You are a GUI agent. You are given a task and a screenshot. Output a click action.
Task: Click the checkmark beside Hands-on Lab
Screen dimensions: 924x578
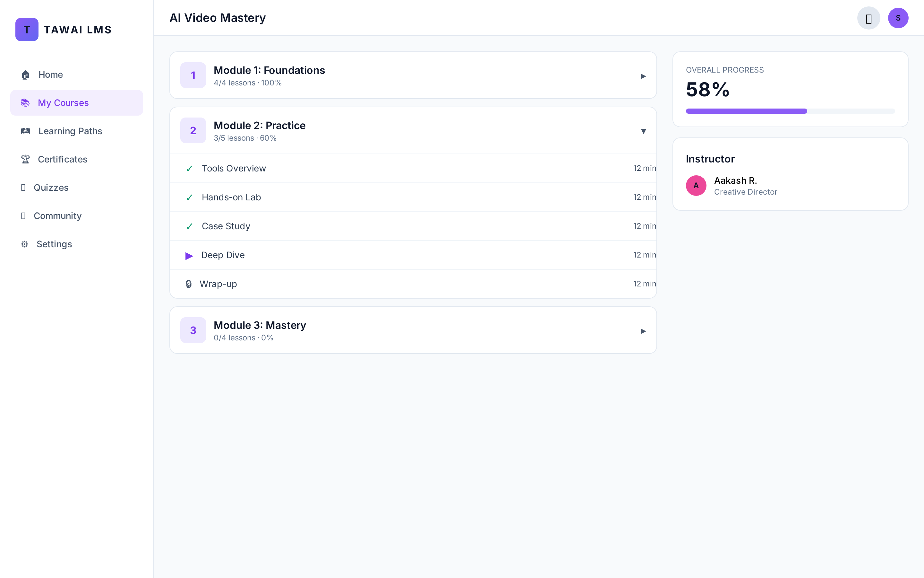[189, 197]
